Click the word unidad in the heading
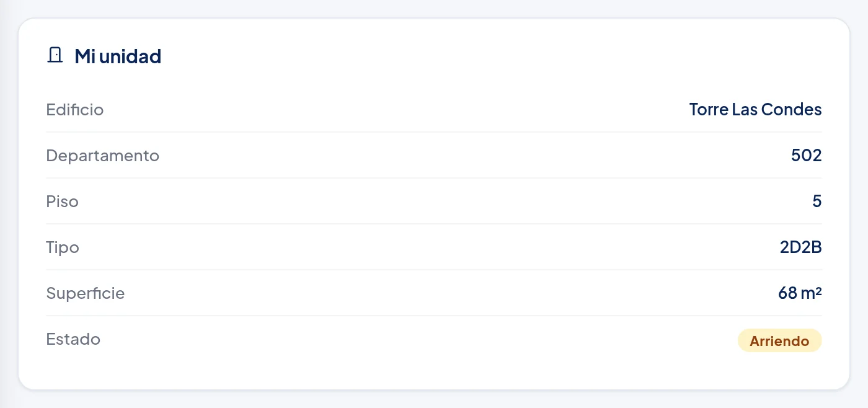This screenshot has height=408, width=868. tap(130, 56)
